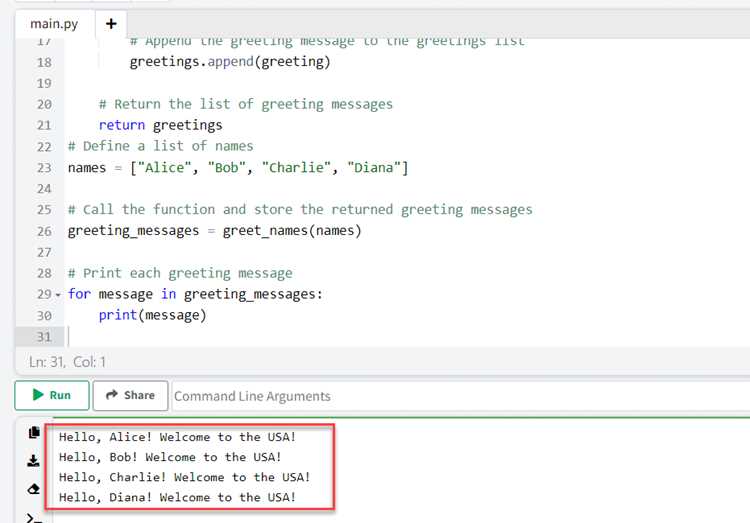750x523 pixels.
Task: Focus the Command Line Arguments field
Action: pyautogui.click(x=461, y=396)
